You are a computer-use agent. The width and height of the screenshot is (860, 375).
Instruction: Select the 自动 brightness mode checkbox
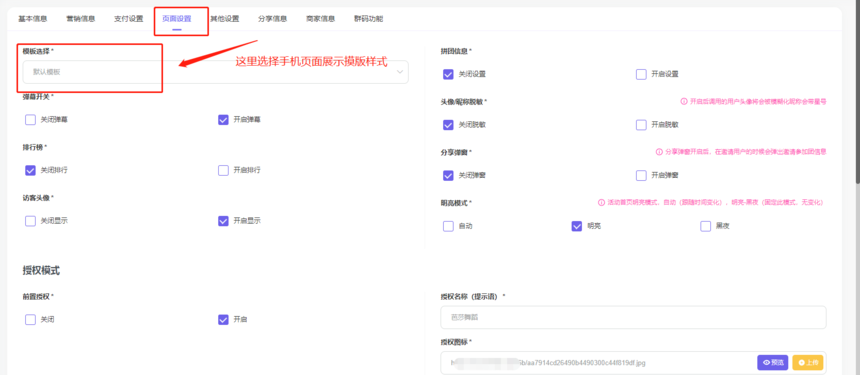click(x=448, y=226)
